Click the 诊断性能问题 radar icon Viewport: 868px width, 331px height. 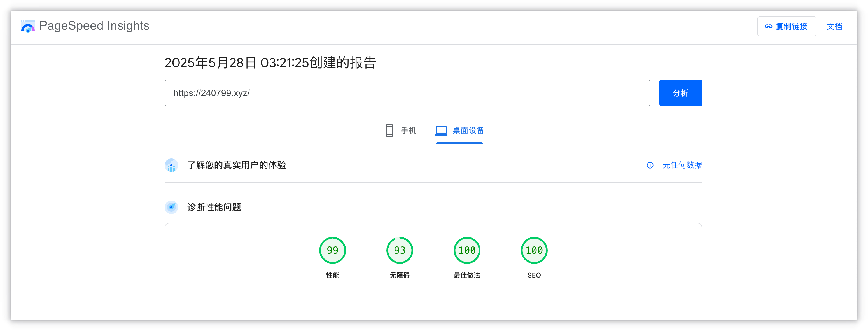(x=171, y=207)
